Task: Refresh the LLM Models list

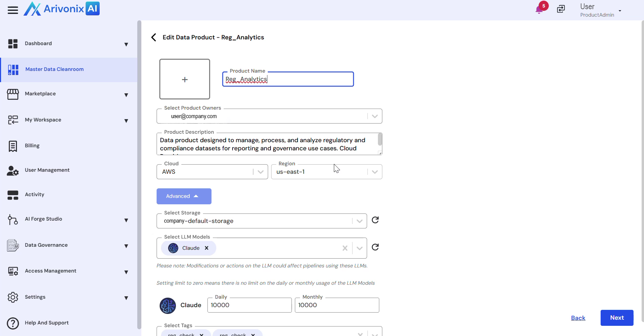Action: click(375, 247)
